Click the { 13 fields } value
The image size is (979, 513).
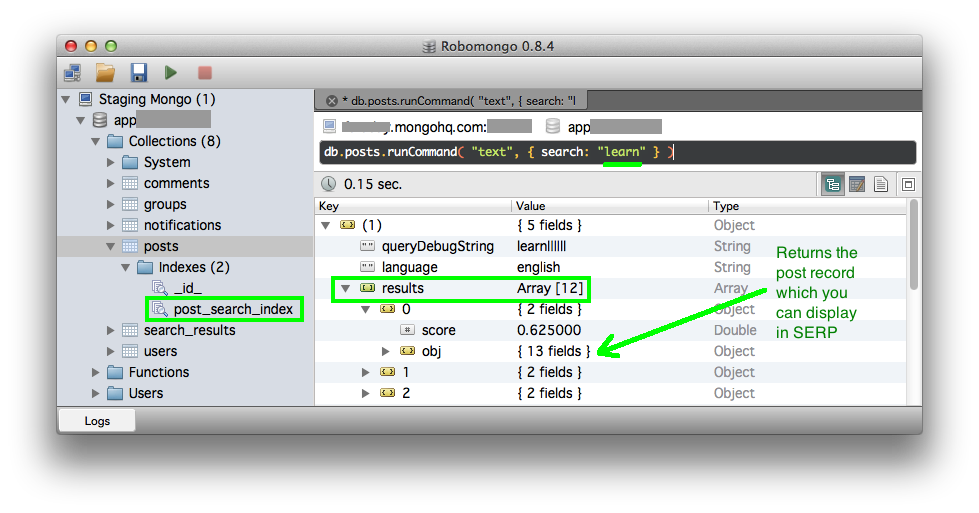click(x=553, y=351)
